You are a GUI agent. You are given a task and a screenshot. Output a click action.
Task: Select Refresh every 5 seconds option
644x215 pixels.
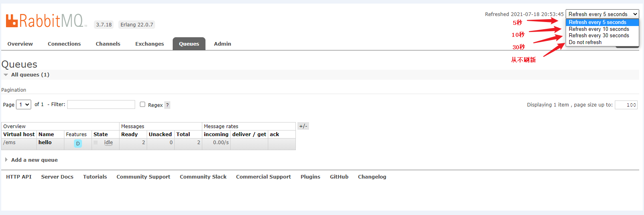click(602, 22)
